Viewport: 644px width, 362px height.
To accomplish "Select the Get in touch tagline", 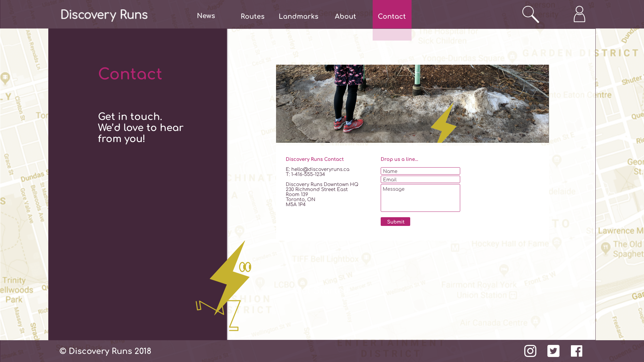I will click(x=141, y=128).
